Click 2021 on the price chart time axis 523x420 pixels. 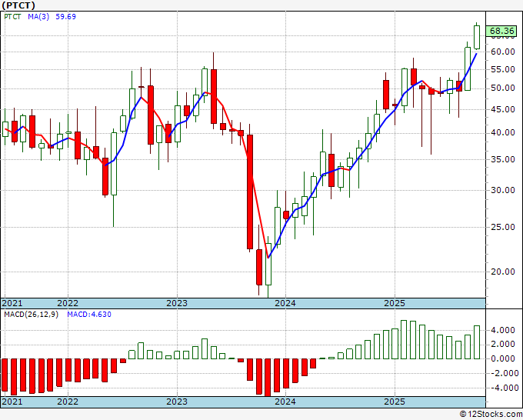(12, 303)
